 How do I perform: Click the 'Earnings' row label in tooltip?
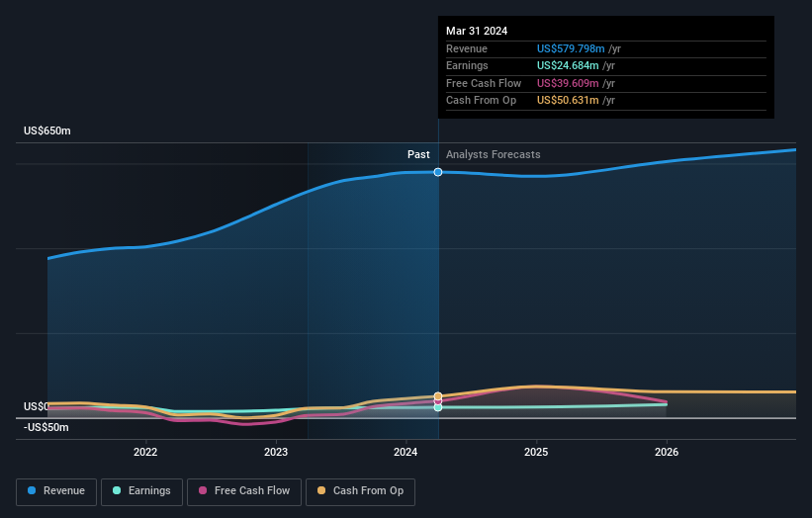point(467,65)
